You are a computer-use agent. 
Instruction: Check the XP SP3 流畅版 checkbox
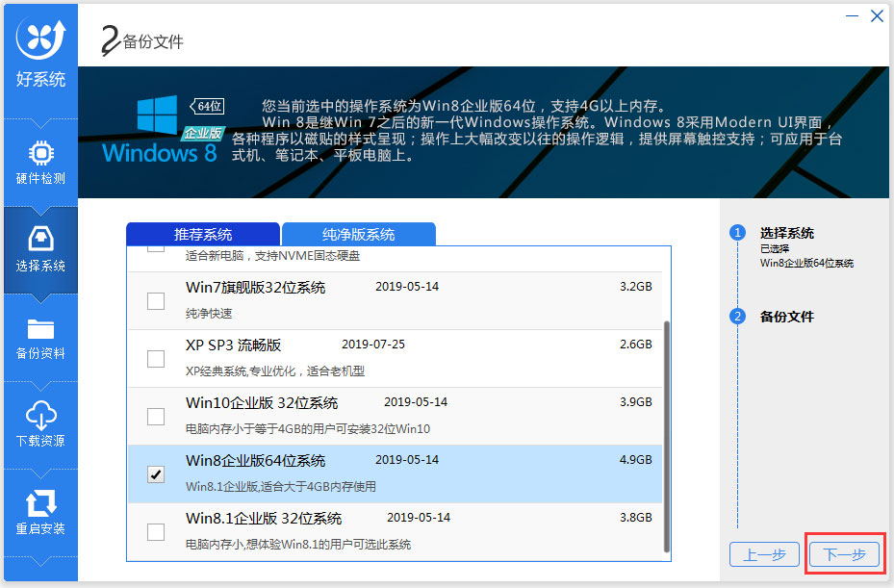click(x=156, y=359)
